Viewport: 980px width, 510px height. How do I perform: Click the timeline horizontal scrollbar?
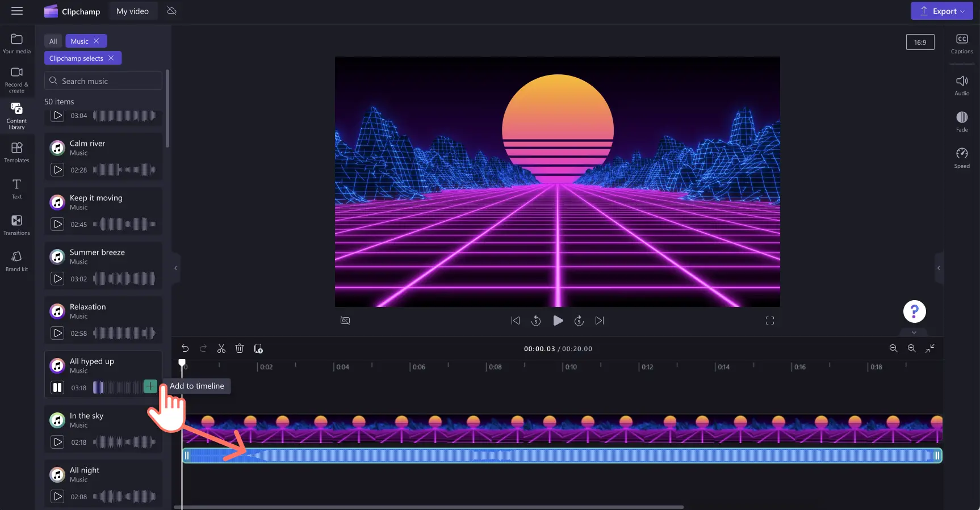pyautogui.click(x=429, y=507)
